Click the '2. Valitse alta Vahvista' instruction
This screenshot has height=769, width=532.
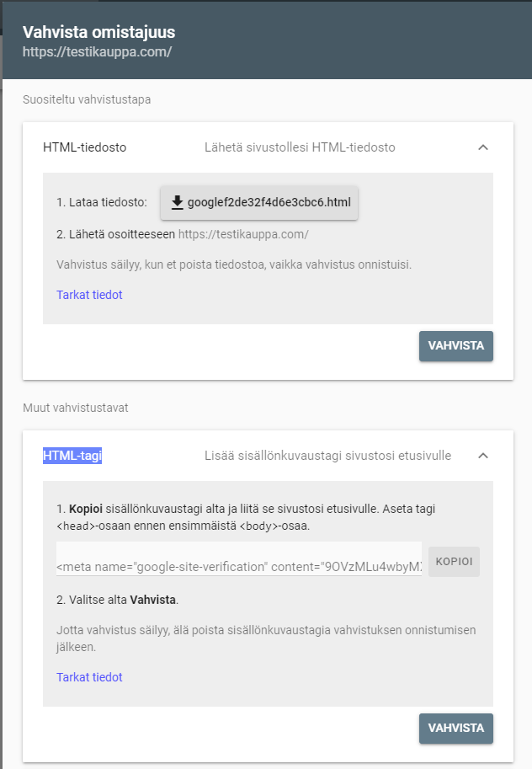117,600
